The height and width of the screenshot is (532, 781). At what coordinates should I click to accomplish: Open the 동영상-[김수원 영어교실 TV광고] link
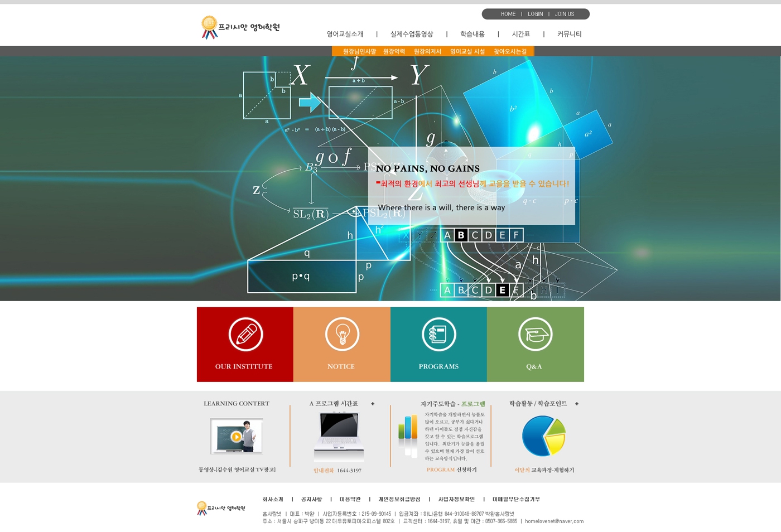[x=237, y=470]
